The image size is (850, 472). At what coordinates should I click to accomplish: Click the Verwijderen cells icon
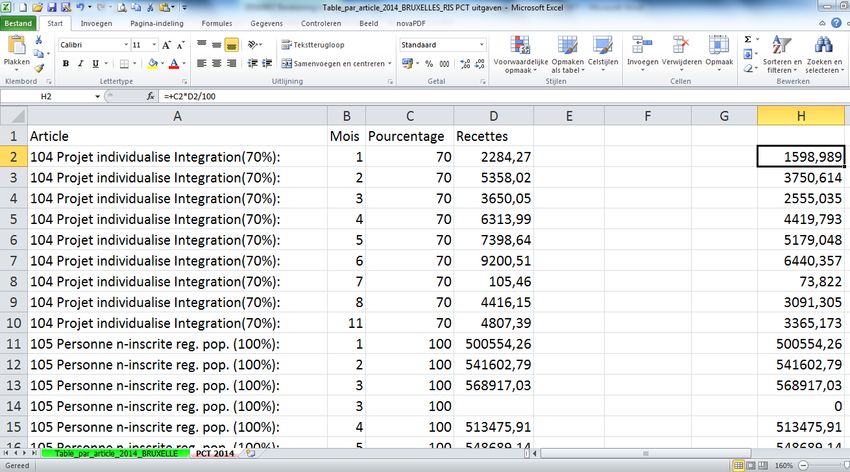point(681,52)
